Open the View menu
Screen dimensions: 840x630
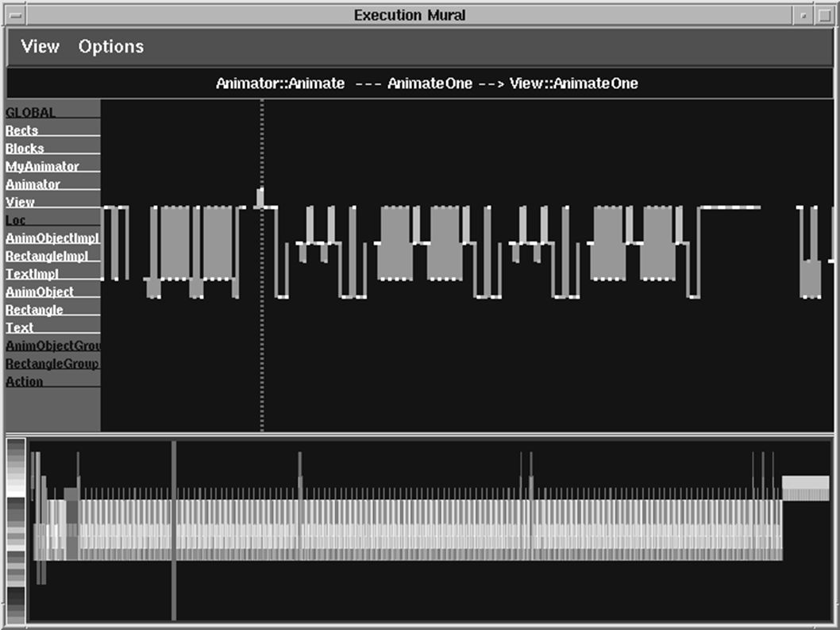(x=40, y=47)
